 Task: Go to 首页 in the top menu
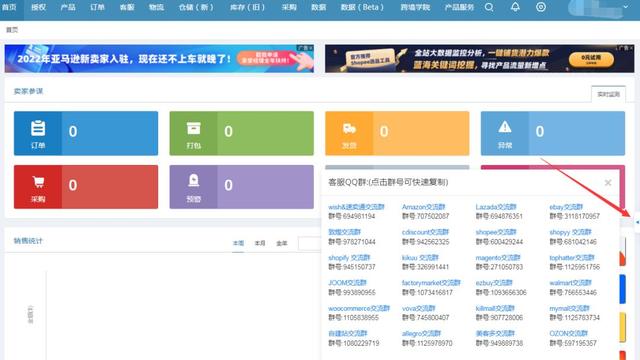coord(9,7)
